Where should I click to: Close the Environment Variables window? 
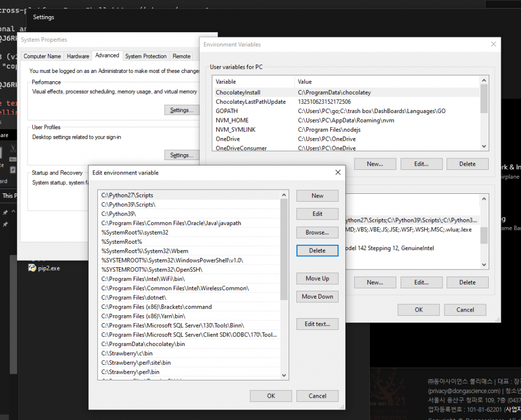point(493,44)
